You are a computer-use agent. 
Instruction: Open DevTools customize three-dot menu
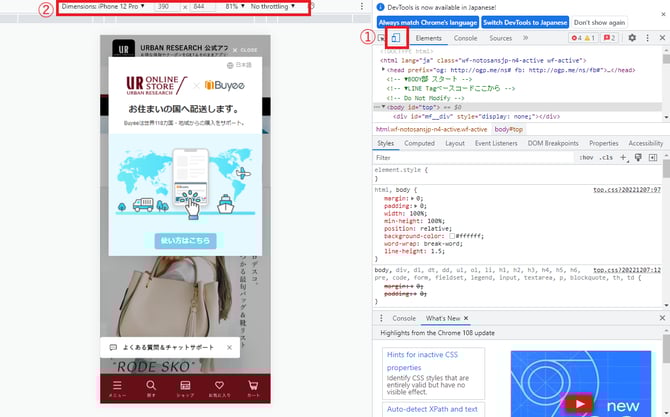tap(647, 38)
